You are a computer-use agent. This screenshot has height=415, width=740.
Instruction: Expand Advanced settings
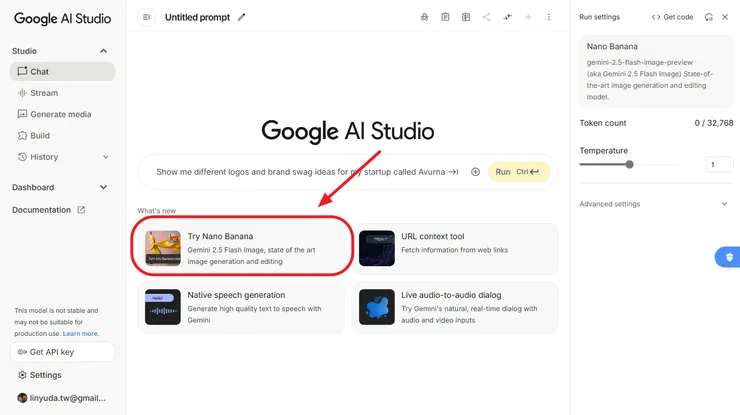[654, 204]
